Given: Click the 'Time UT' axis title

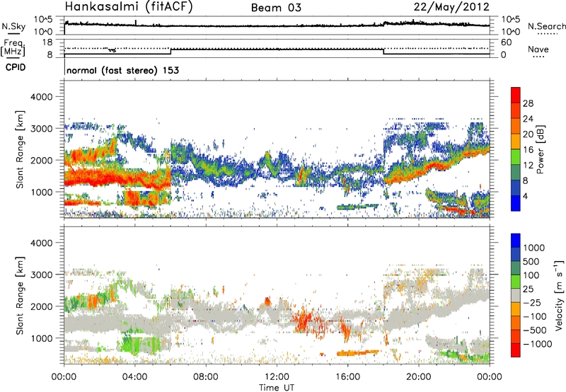Looking at the screenshot, I should coord(277,388).
